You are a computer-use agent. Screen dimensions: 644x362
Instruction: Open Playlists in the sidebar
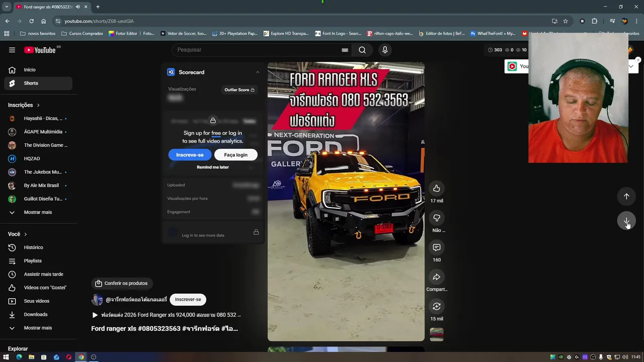pyautogui.click(x=38, y=261)
